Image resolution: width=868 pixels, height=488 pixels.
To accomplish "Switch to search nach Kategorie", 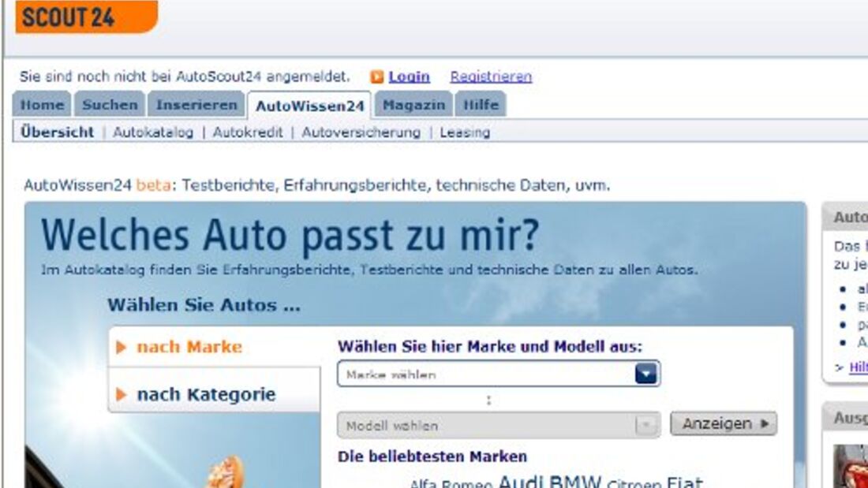I will [x=205, y=394].
